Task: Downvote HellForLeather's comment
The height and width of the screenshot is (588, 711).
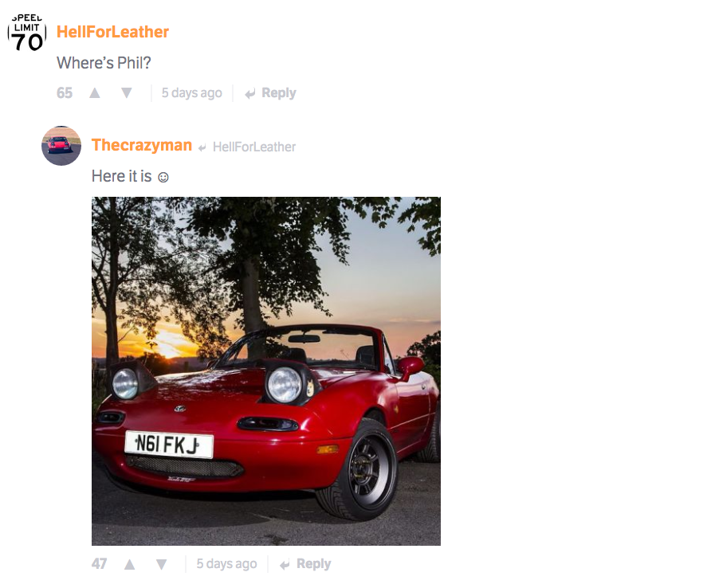Action: pos(127,93)
